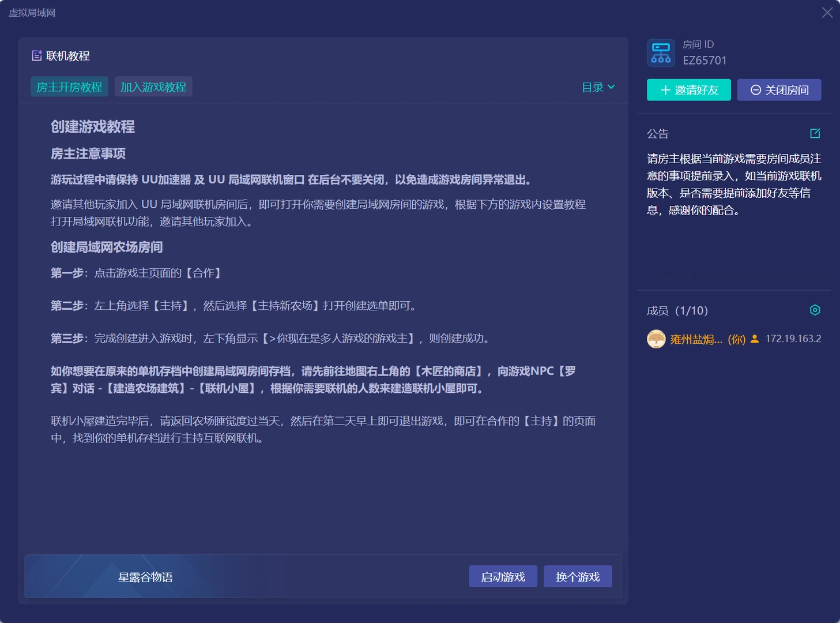Click the edit icon next to 公告

(x=815, y=134)
